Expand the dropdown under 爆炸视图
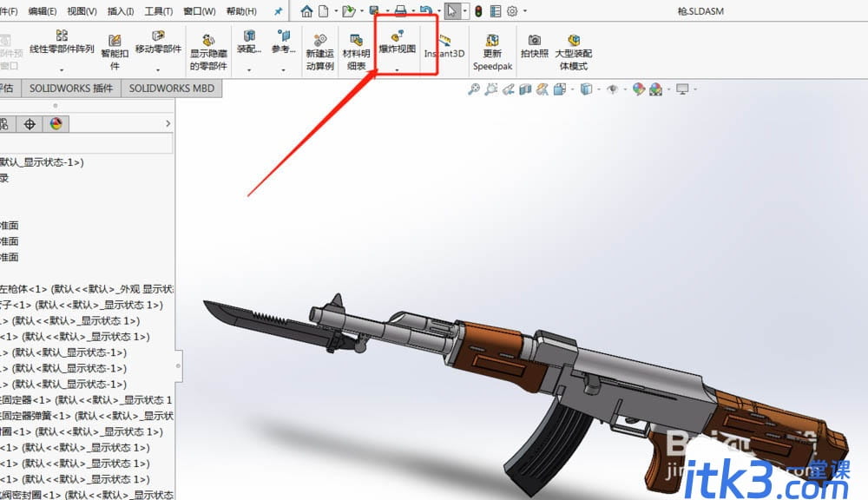This screenshot has width=868, height=500. pyautogui.click(x=397, y=69)
